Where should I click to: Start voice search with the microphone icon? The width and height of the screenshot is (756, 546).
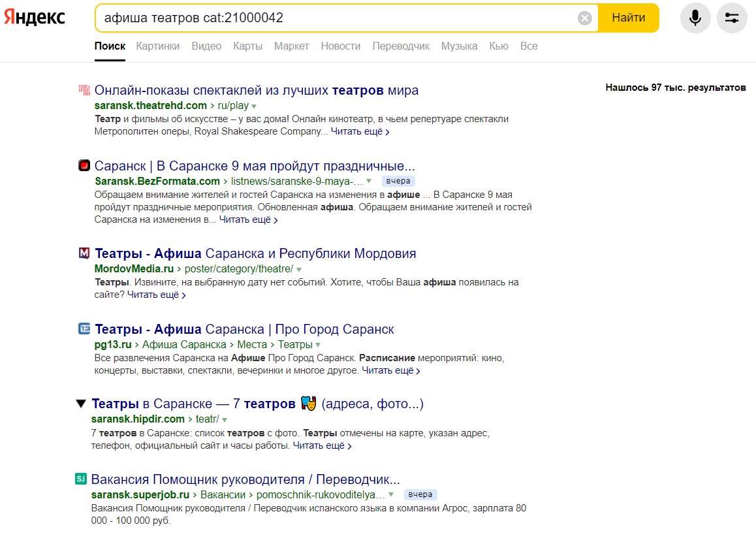click(x=695, y=18)
